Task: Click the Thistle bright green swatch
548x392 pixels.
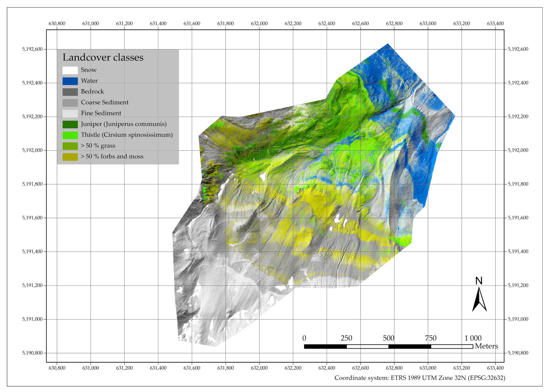Action: (x=70, y=135)
